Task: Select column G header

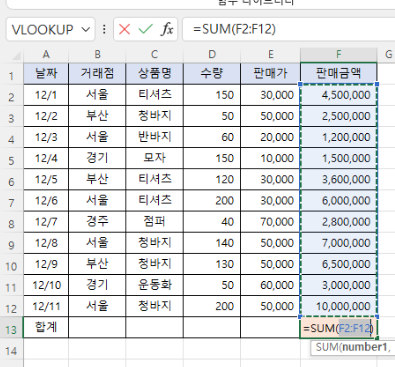Action: [x=388, y=54]
